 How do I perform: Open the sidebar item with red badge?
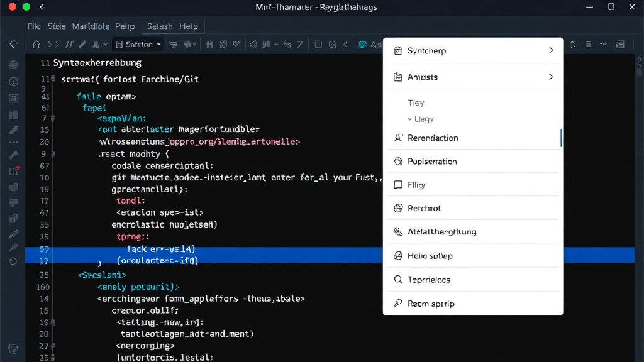coord(13,171)
